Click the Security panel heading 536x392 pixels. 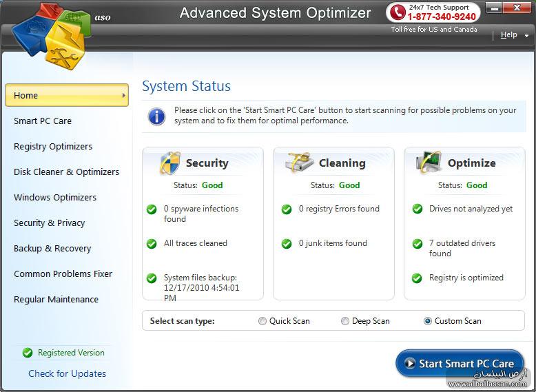[207, 163]
